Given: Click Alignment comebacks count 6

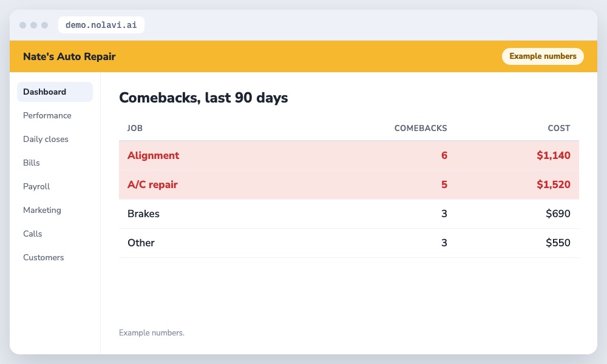Looking at the screenshot, I should [444, 155].
